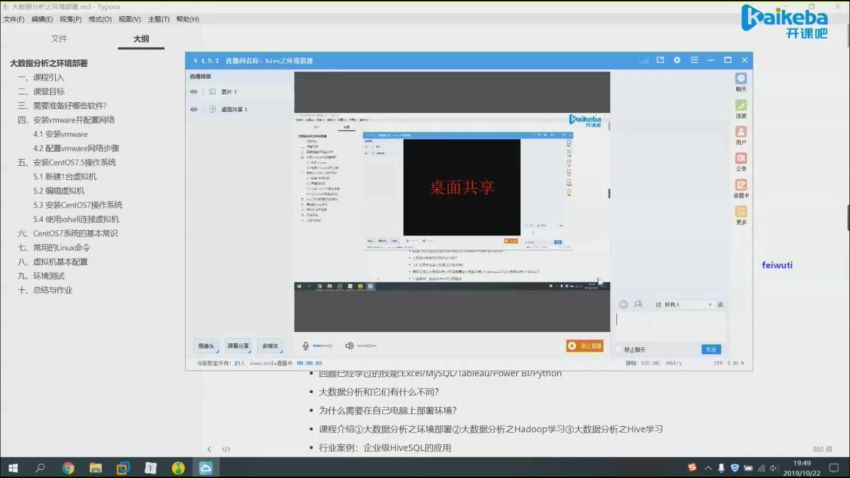Screen dimensions: 850x478
Task: Click the user icon beside emoji button
Action: pyautogui.click(x=639, y=305)
